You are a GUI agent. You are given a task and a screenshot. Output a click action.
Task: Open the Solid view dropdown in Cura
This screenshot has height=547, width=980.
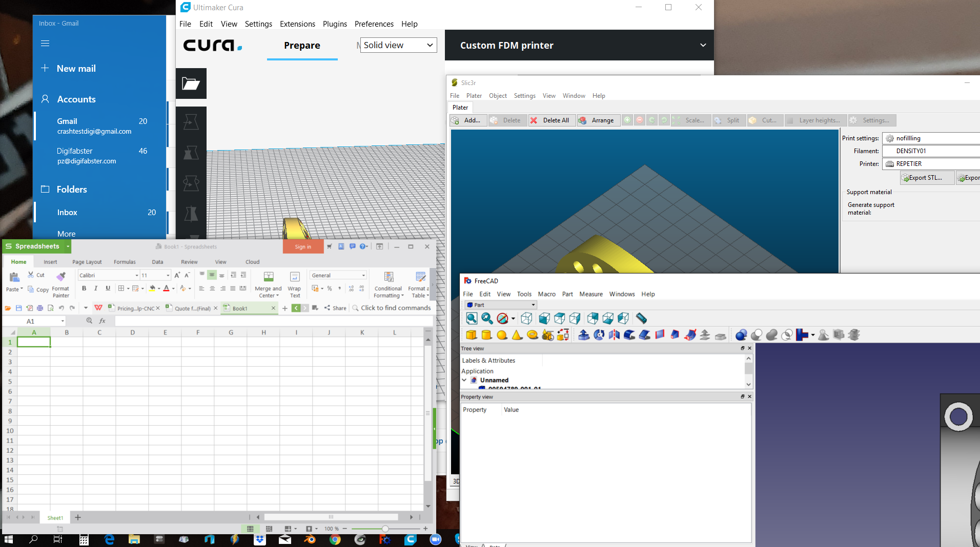pyautogui.click(x=398, y=45)
